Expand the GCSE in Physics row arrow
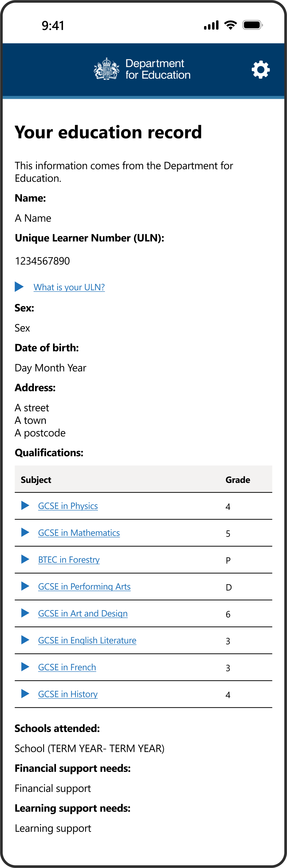Screen dimensions: 287x868 (x=25, y=505)
